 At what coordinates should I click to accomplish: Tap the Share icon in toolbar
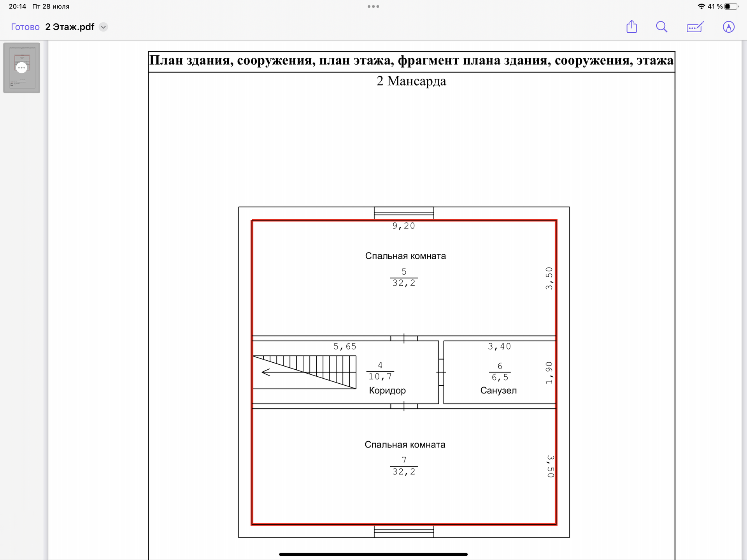[x=631, y=27]
